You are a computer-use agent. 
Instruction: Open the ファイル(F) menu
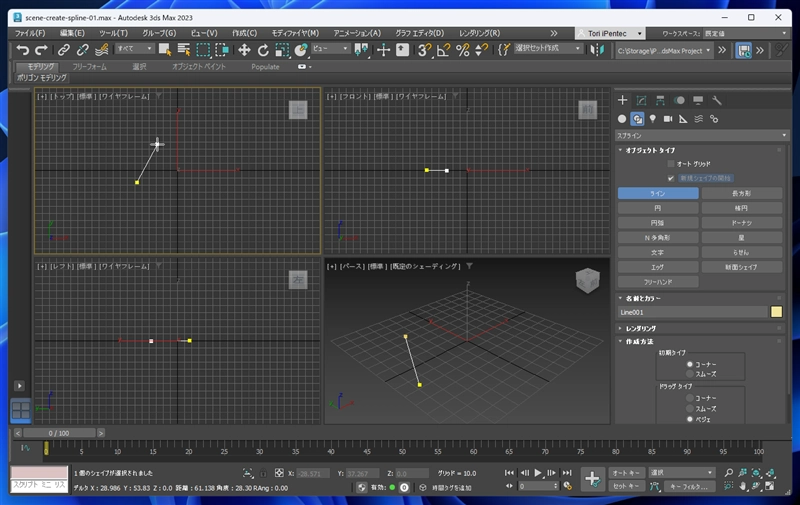click(x=30, y=33)
